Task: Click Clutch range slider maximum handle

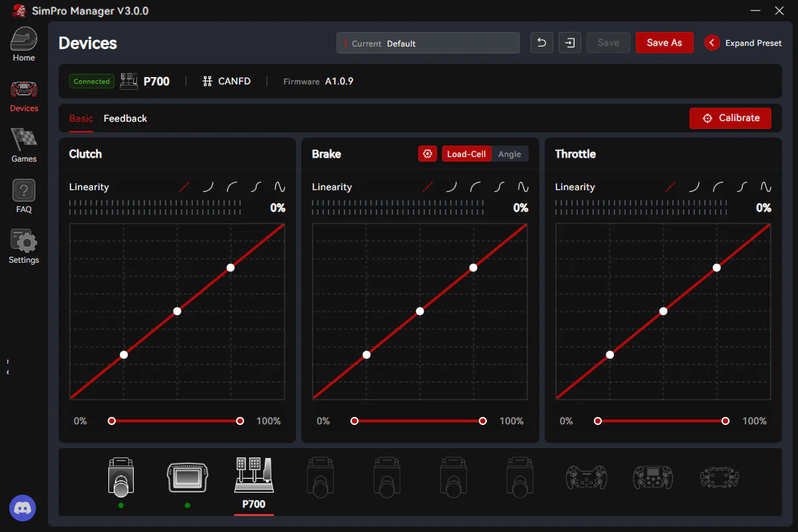Action: click(240, 421)
